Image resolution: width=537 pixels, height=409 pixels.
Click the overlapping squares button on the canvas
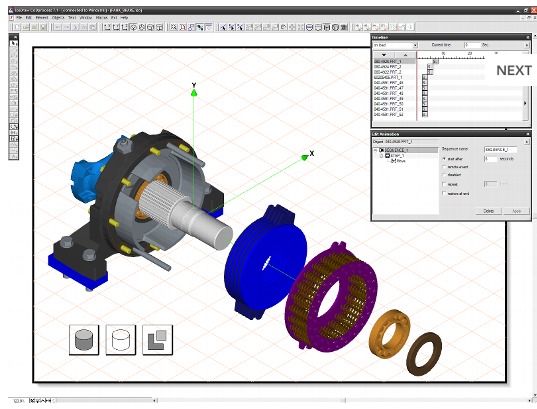tap(157, 339)
